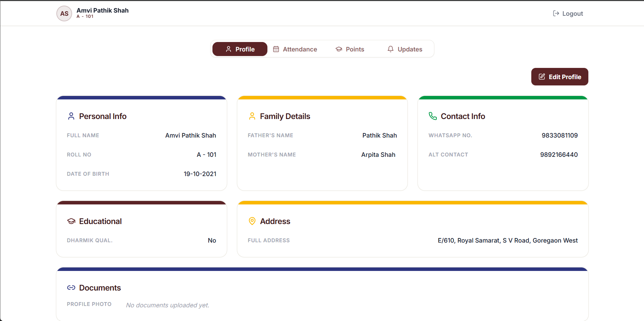This screenshot has width=644, height=321.
Task: Click the pencil icon in Edit Profile
Action: pyautogui.click(x=542, y=77)
